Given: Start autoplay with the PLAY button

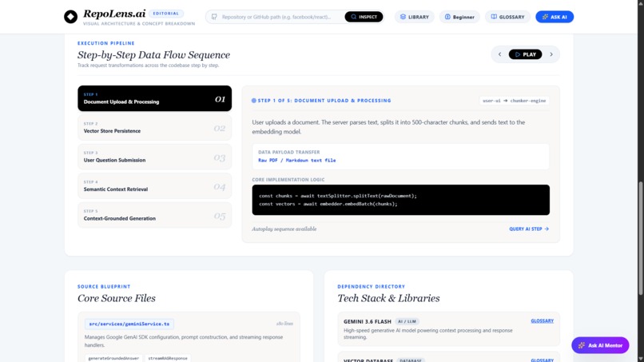Looking at the screenshot, I should [x=525, y=54].
